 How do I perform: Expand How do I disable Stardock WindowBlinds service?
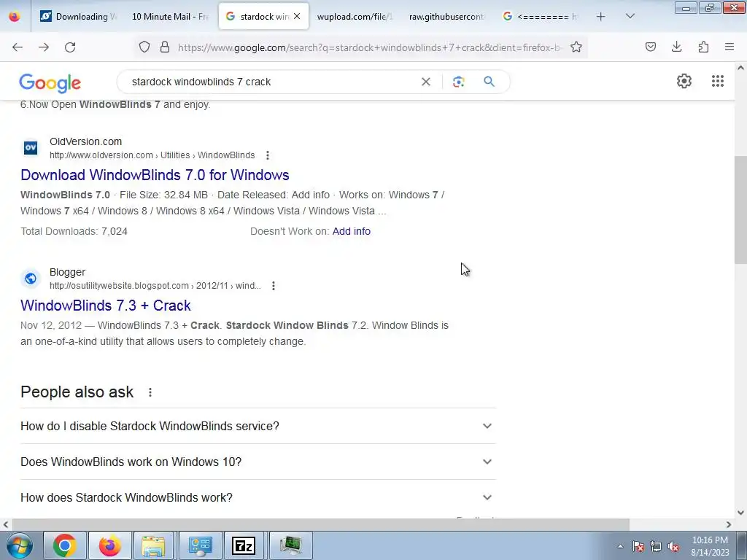[258, 426]
